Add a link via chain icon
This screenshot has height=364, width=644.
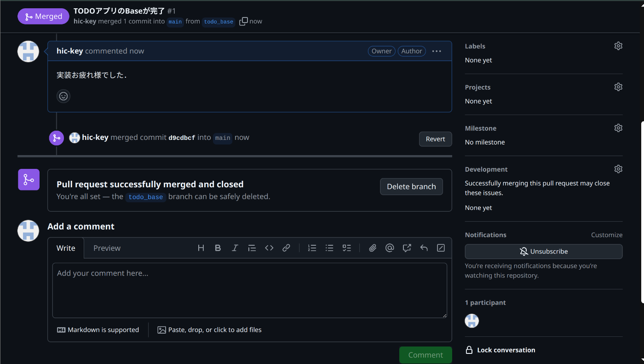point(286,248)
